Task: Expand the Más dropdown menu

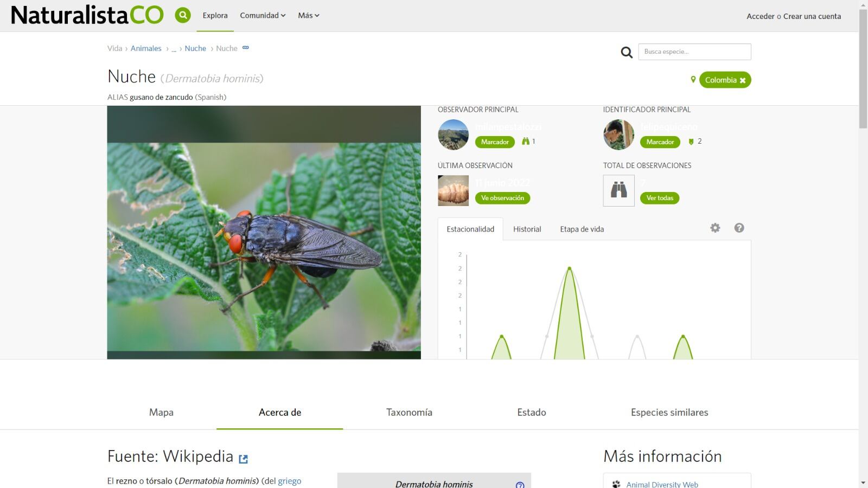Action: pos(308,16)
